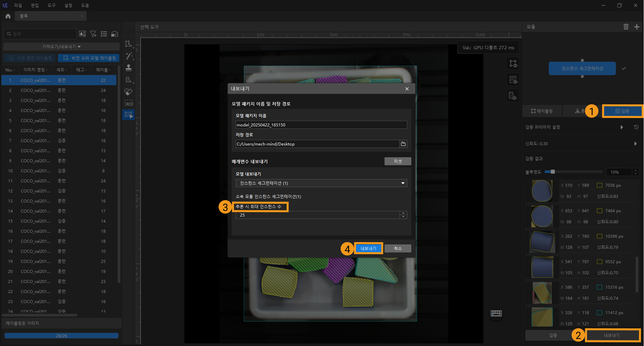Activate the ROI tool
The width and height of the screenshot is (644, 346).
[129, 103]
